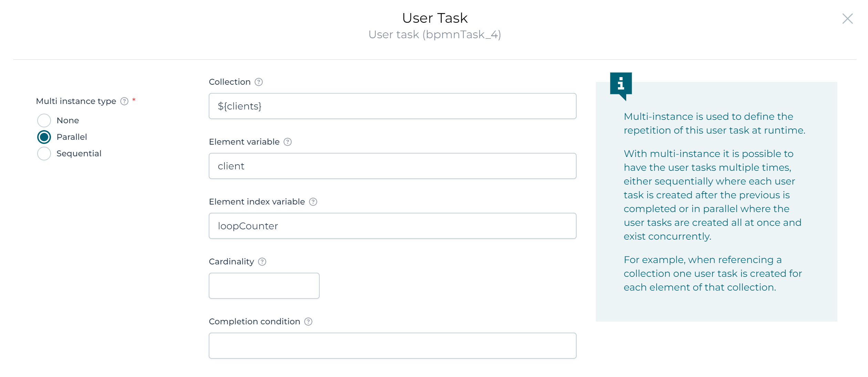
Task: Click help icon beside Element index variable
Action: (313, 202)
